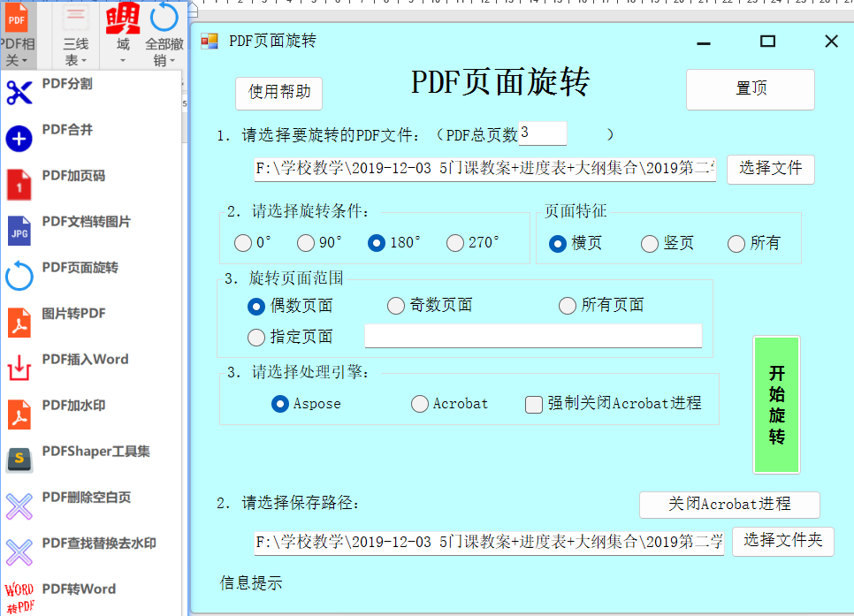Viewport: 854px width, 616px height.
Task: Click the PDF插入Word download arrow icon
Action: [x=19, y=368]
